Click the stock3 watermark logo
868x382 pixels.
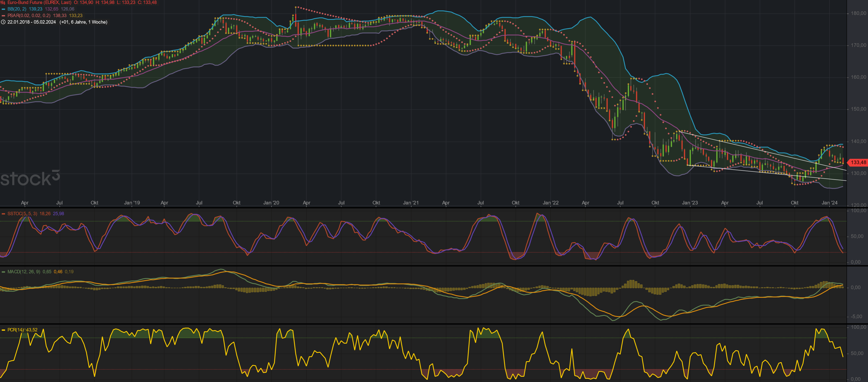click(x=30, y=178)
